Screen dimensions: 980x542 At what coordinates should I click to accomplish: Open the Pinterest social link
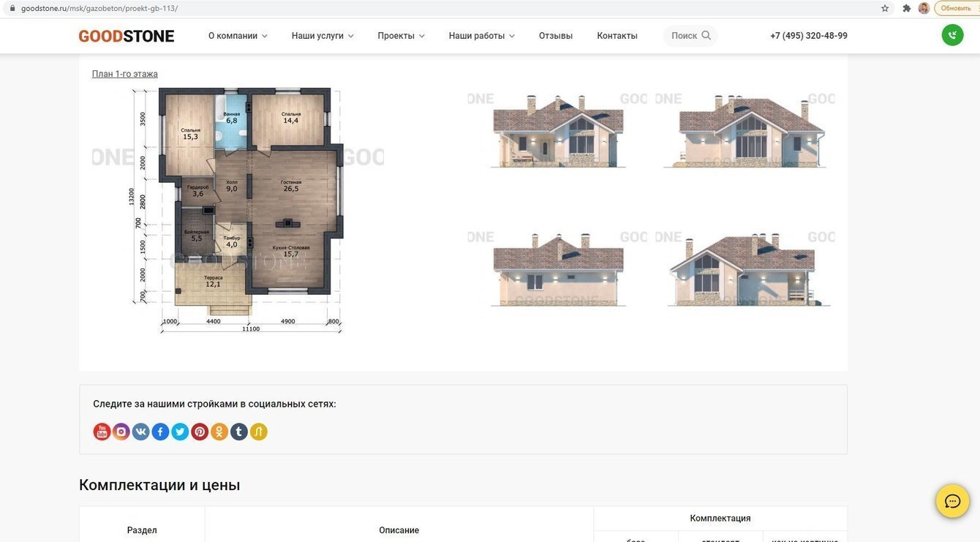point(200,432)
